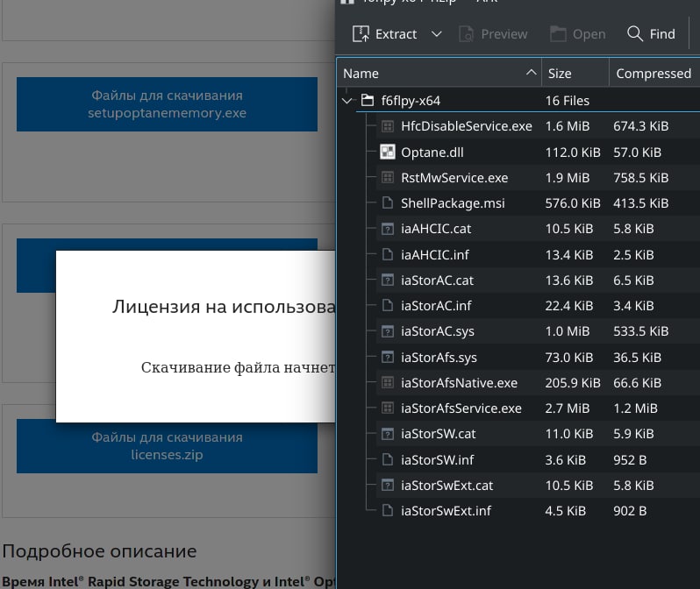
Task: Select the iaStorAfsService.exe file icon
Action: [388, 408]
